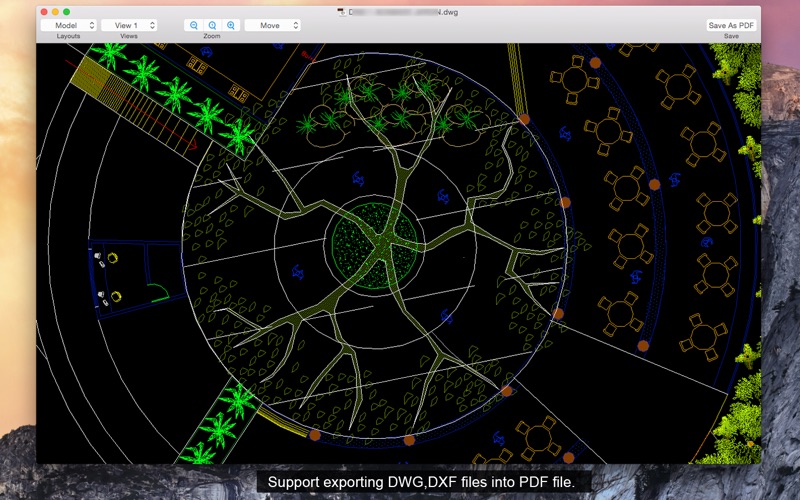Click the zoom in magnifier icon

(x=231, y=25)
